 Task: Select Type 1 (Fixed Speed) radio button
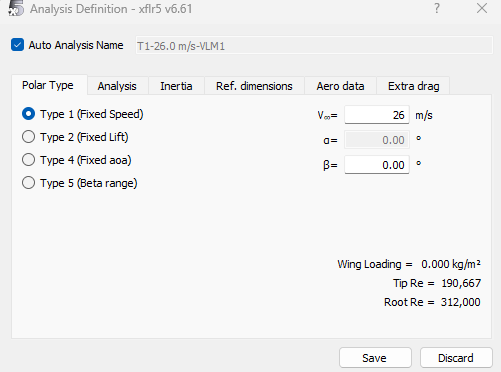tap(29, 114)
